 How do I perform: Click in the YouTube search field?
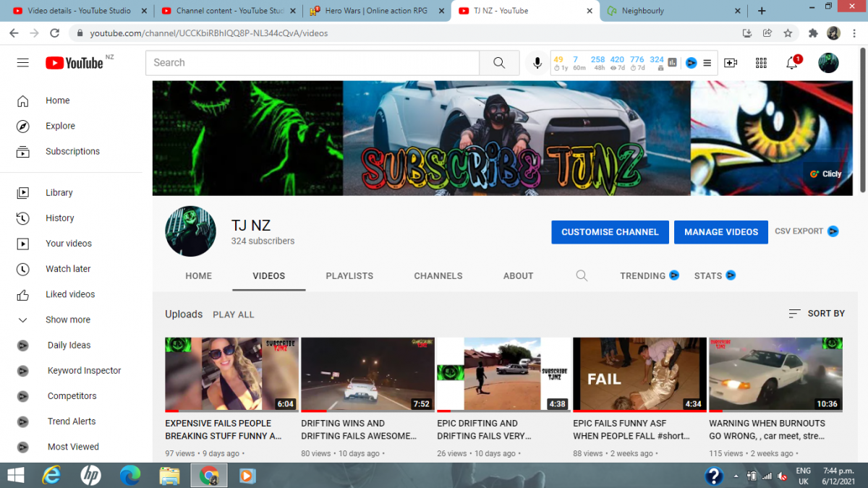click(311, 63)
